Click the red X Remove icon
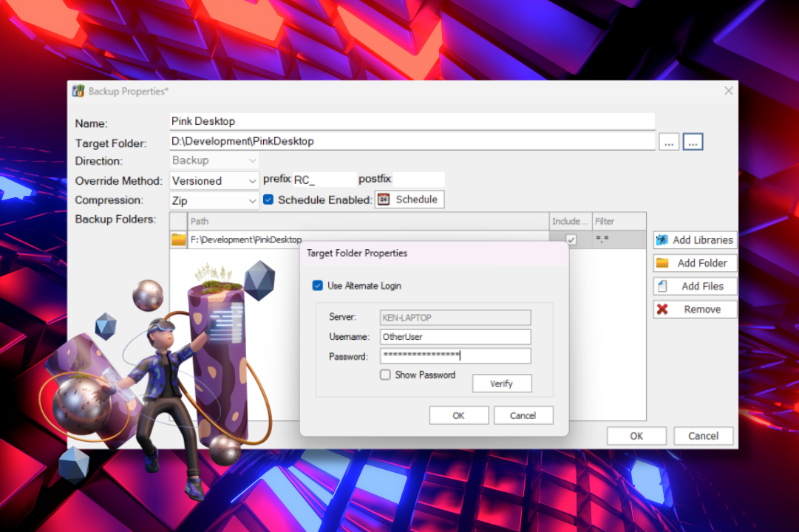 click(662, 310)
